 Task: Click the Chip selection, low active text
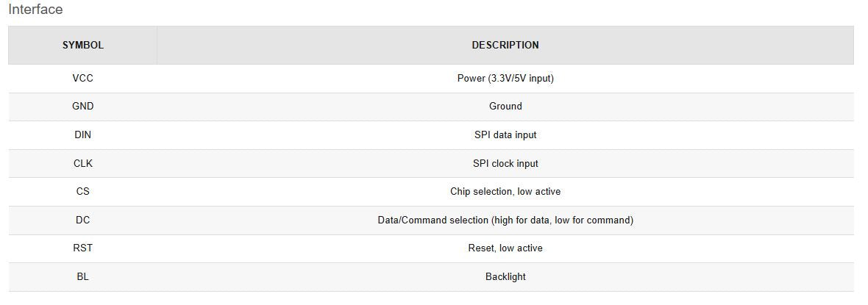point(505,192)
